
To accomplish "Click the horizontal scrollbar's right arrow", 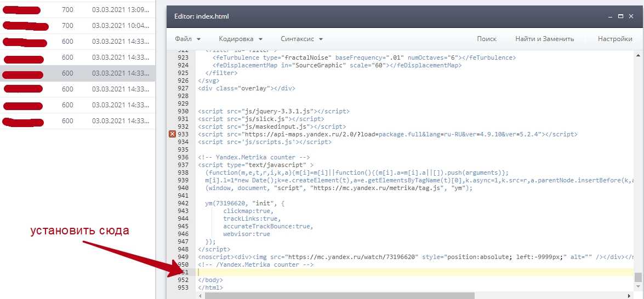I will point(630,296).
